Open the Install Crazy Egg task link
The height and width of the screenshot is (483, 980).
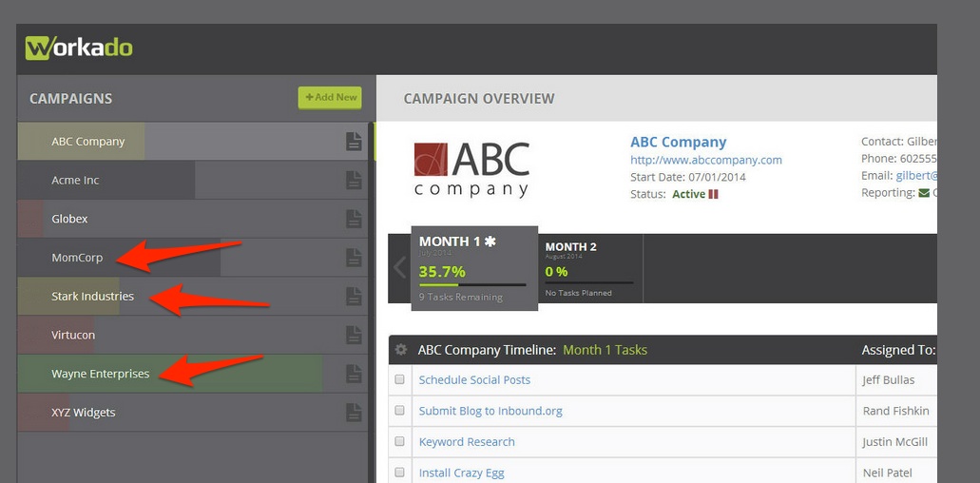(x=461, y=473)
